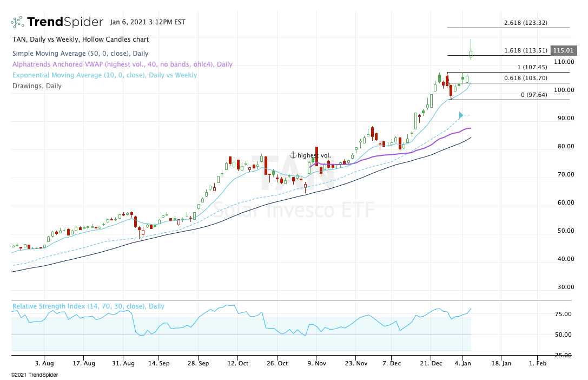The image size is (588, 380).
Task: Click the date axis label '26. Oct'
Action: [x=277, y=363]
